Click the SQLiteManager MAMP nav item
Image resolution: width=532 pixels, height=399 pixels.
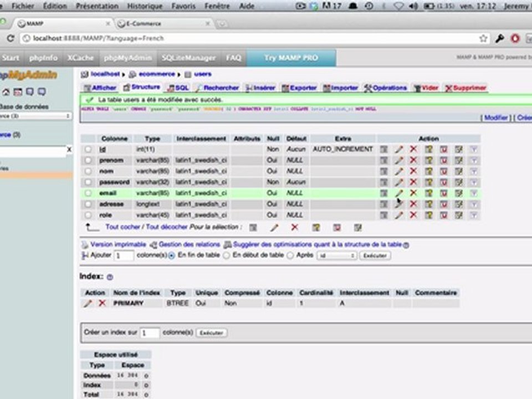pyautogui.click(x=188, y=58)
